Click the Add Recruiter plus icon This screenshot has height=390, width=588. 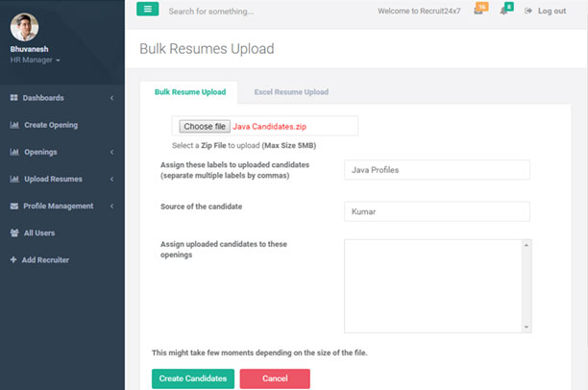pos(14,259)
